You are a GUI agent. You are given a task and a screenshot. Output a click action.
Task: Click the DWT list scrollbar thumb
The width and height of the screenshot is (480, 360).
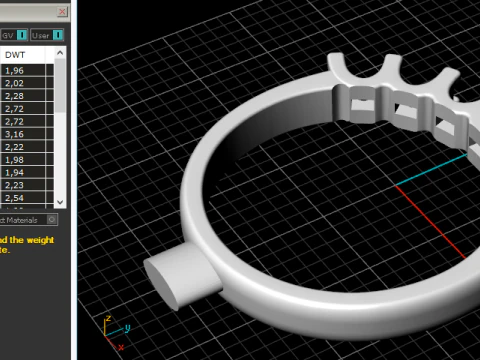click(x=60, y=86)
